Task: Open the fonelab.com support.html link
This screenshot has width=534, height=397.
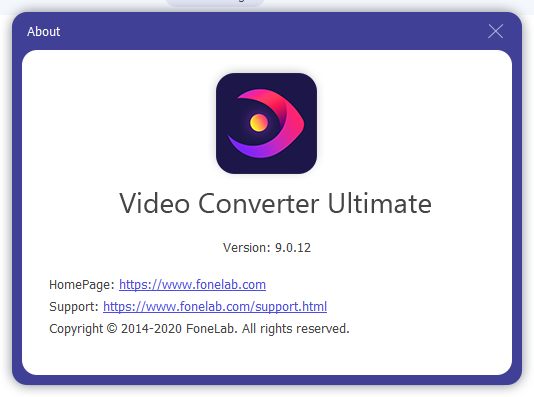Action: coord(215,306)
